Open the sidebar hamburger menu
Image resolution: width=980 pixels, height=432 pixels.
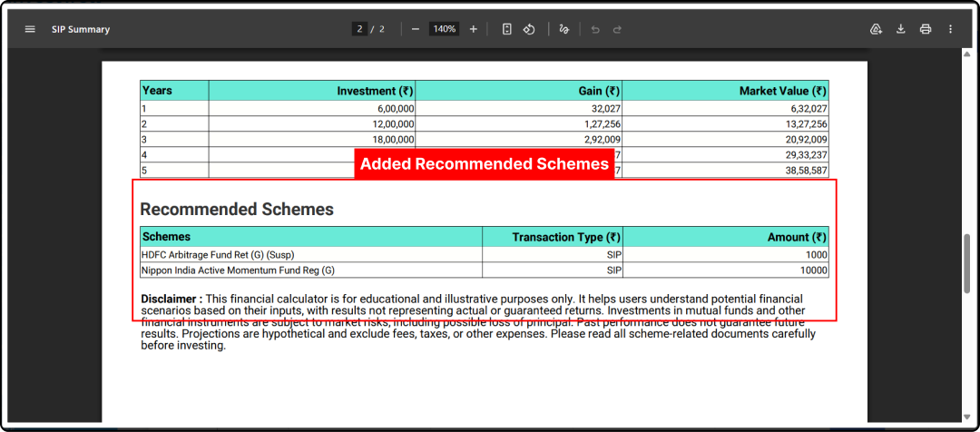[x=30, y=29]
